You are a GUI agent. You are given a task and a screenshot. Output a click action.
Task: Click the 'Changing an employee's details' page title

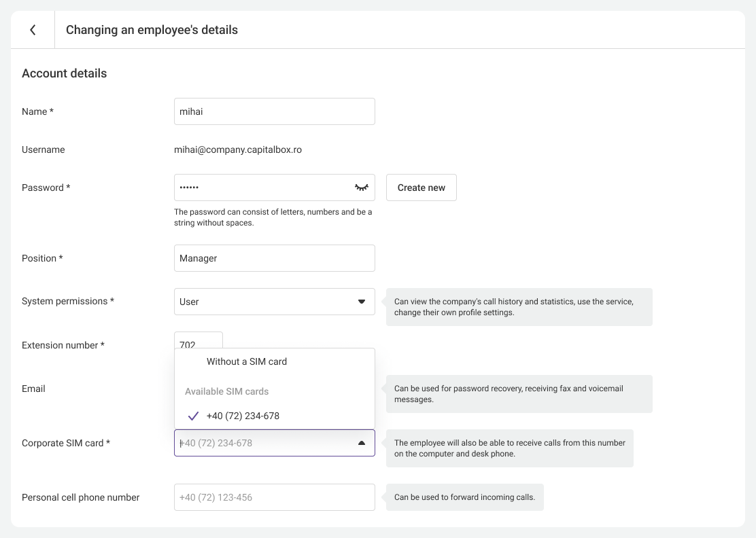click(152, 30)
